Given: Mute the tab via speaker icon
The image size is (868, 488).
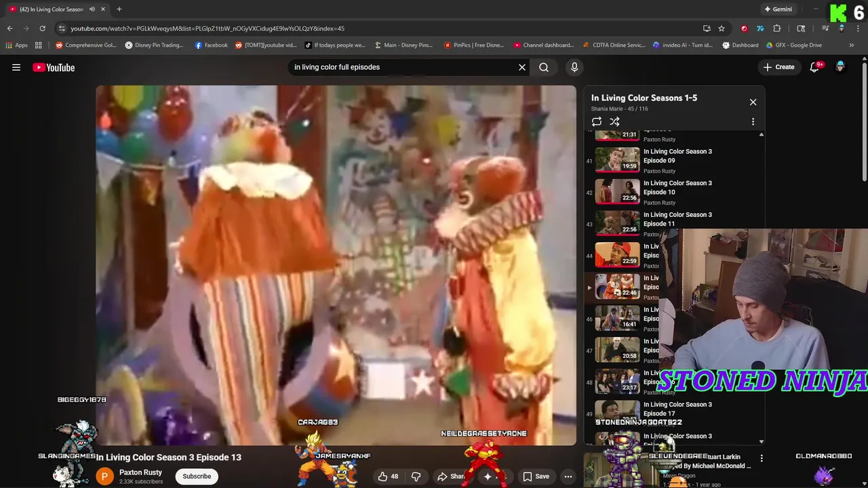Looking at the screenshot, I should click(x=92, y=9).
